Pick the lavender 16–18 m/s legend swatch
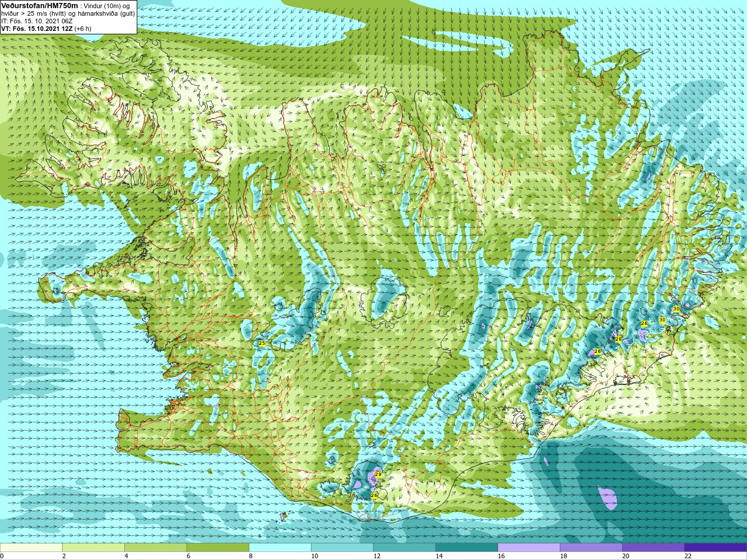The image size is (747, 560). pyautogui.click(x=529, y=548)
